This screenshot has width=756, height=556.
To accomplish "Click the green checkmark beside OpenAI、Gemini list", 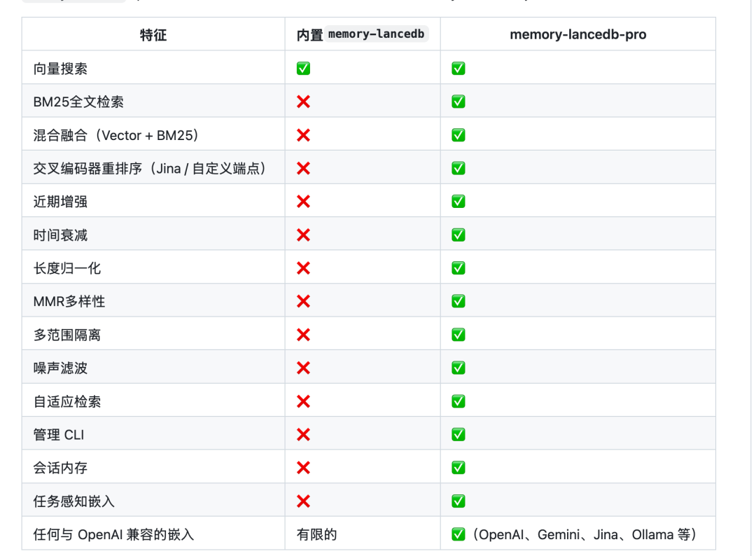I will [x=458, y=535].
